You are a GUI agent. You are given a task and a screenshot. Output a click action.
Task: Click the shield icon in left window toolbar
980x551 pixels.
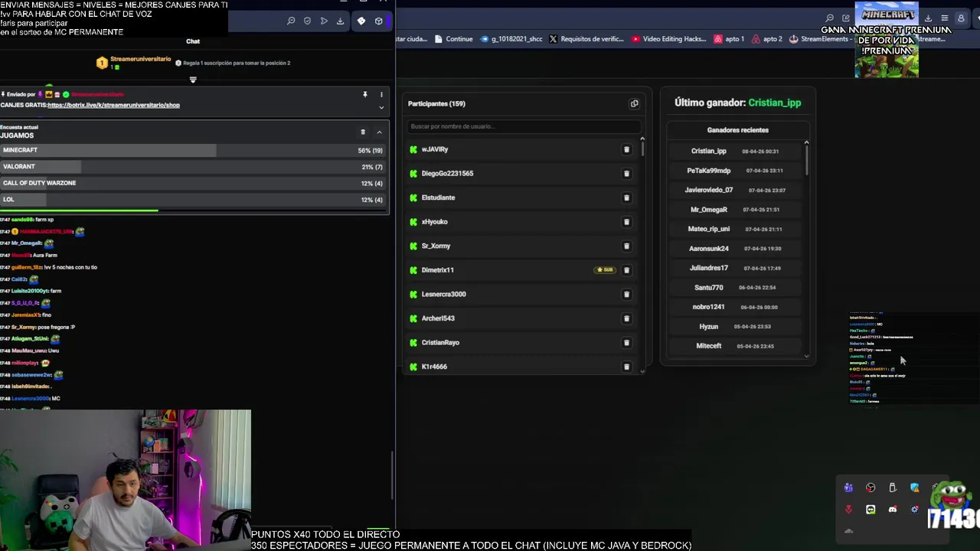point(307,21)
